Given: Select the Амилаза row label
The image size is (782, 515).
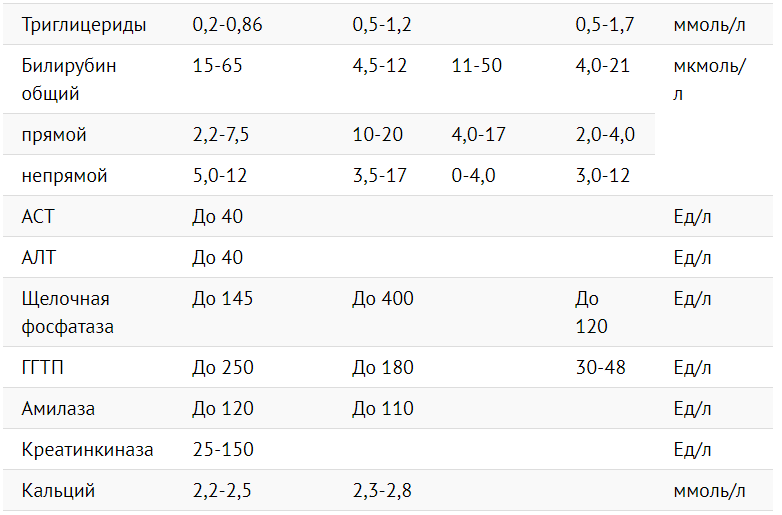Looking at the screenshot, I should [x=58, y=409].
